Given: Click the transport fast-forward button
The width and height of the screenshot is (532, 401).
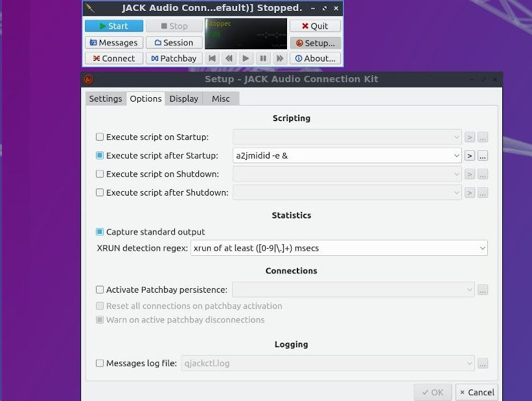Looking at the screenshot, I should [x=280, y=58].
